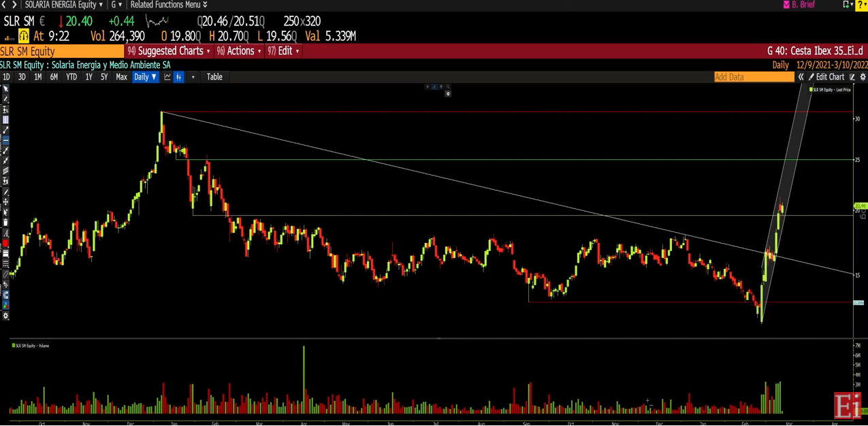Toggle SLR SM Equity Last Price legend
Image resolution: width=868 pixels, height=426 pixels.
pyautogui.click(x=830, y=90)
